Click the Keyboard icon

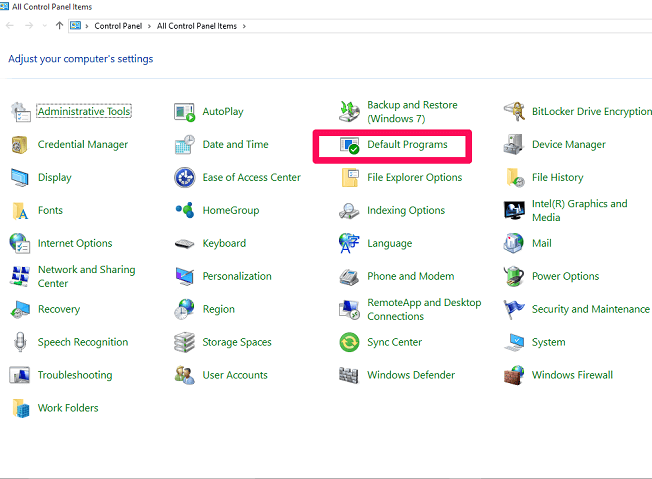[x=184, y=244]
